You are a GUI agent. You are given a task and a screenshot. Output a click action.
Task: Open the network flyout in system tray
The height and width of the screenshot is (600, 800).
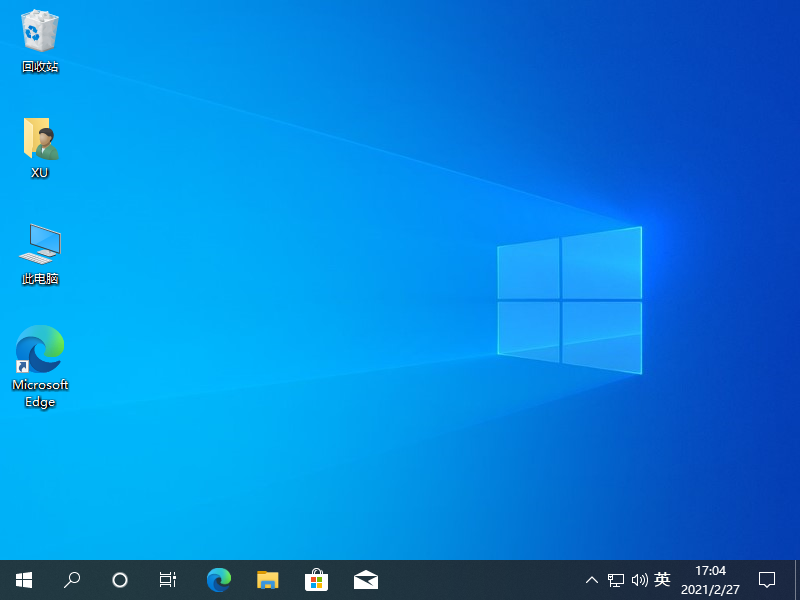[615, 579]
